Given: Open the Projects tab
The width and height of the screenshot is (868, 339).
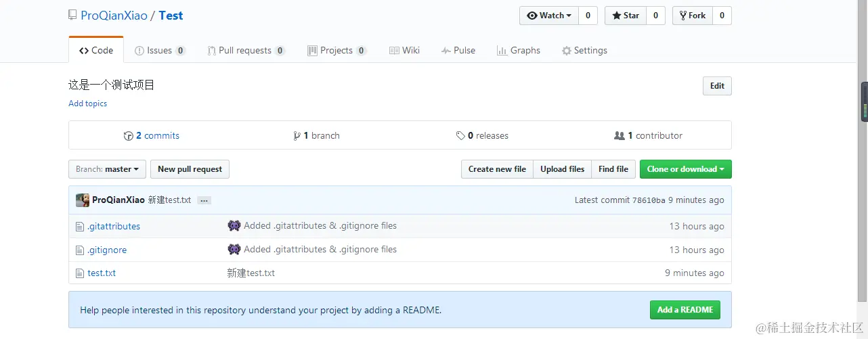Looking at the screenshot, I should (x=337, y=50).
